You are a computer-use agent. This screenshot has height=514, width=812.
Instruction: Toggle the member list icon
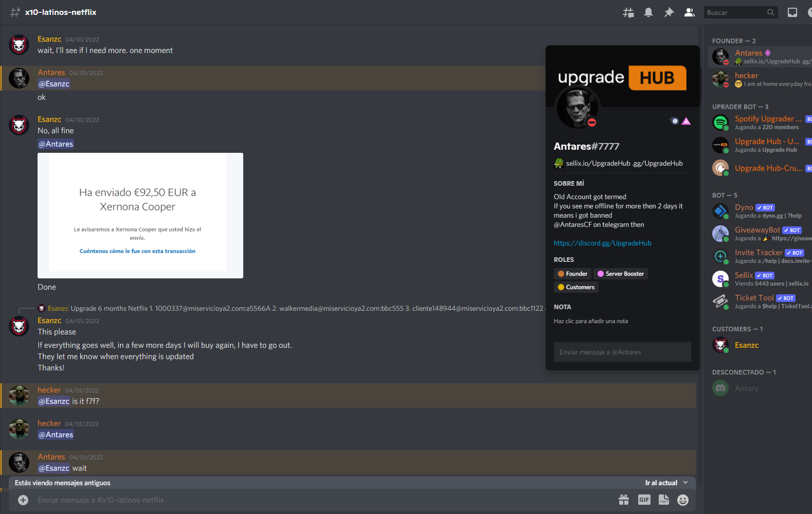690,12
